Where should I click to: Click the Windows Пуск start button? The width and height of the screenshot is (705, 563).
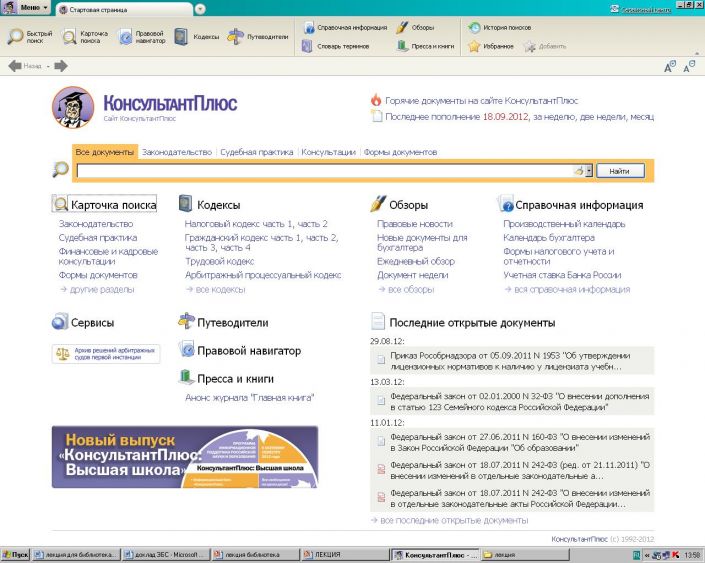[x=15, y=555]
